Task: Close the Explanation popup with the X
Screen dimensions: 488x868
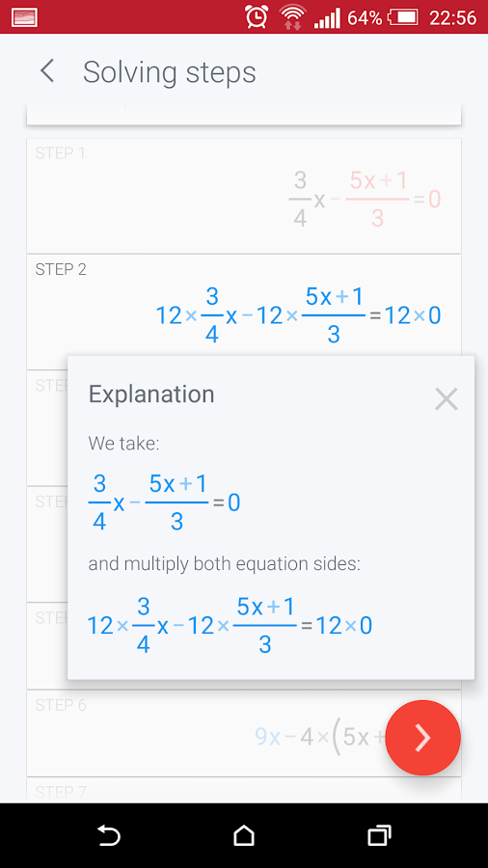Action: [446, 398]
